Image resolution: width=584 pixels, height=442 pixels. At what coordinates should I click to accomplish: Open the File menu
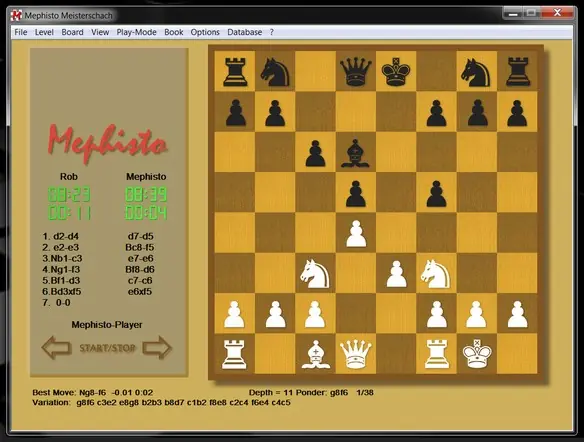tap(20, 32)
